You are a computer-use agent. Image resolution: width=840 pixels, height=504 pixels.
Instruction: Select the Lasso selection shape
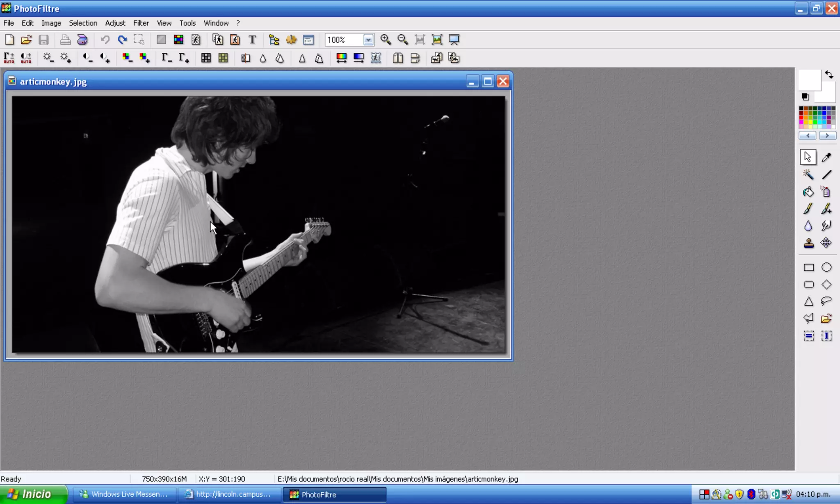[x=826, y=301]
